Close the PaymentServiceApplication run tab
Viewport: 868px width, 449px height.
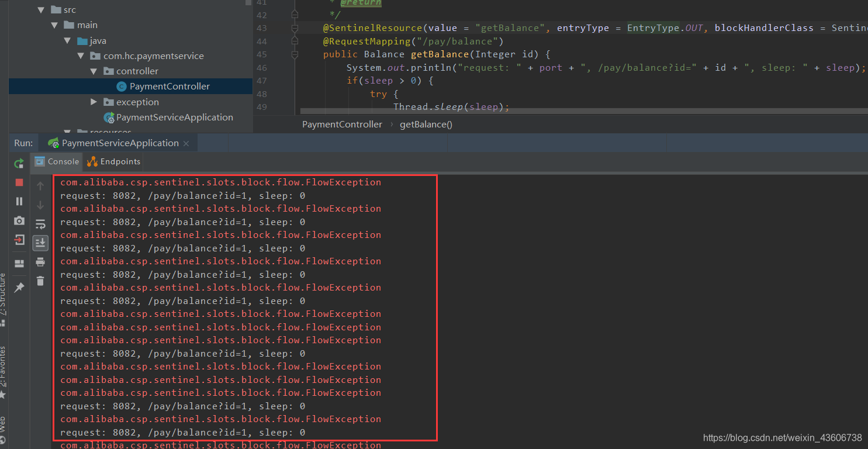point(186,144)
